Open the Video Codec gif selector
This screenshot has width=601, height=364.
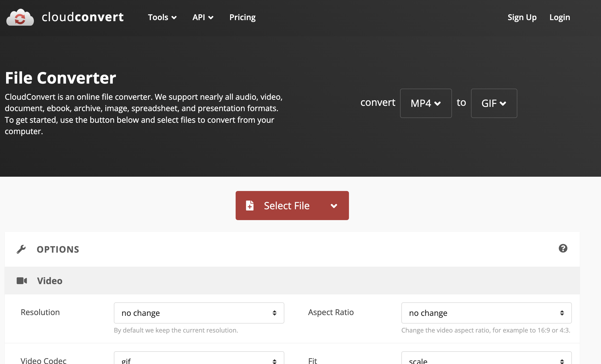click(x=199, y=360)
